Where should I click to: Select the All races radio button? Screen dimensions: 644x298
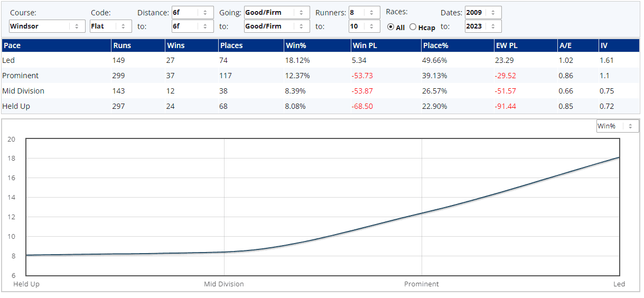click(x=391, y=27)
